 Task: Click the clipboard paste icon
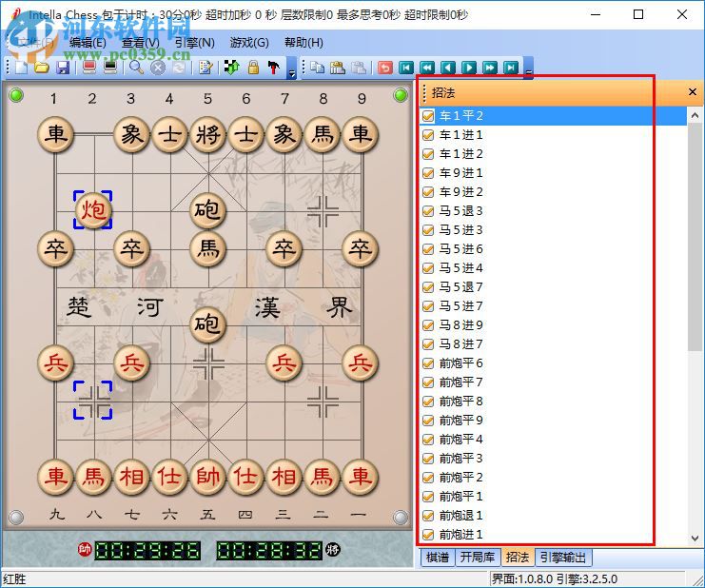[337, 68]
